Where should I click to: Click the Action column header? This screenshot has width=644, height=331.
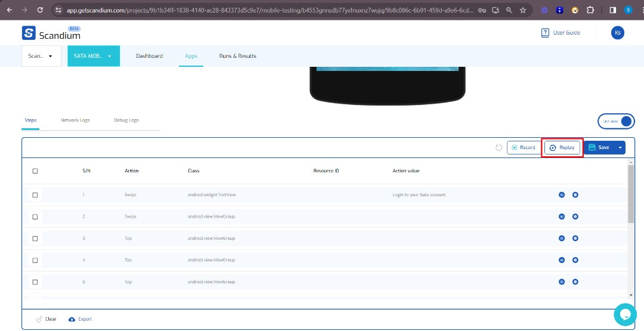pyautogui.click(x=131, y=171)
